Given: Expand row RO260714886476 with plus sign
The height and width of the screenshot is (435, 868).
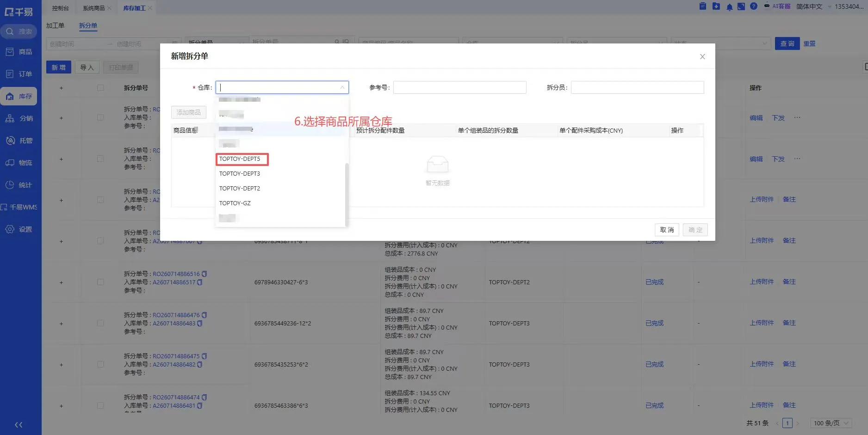Looking at the screenshot, I should (x=61, y=324).
